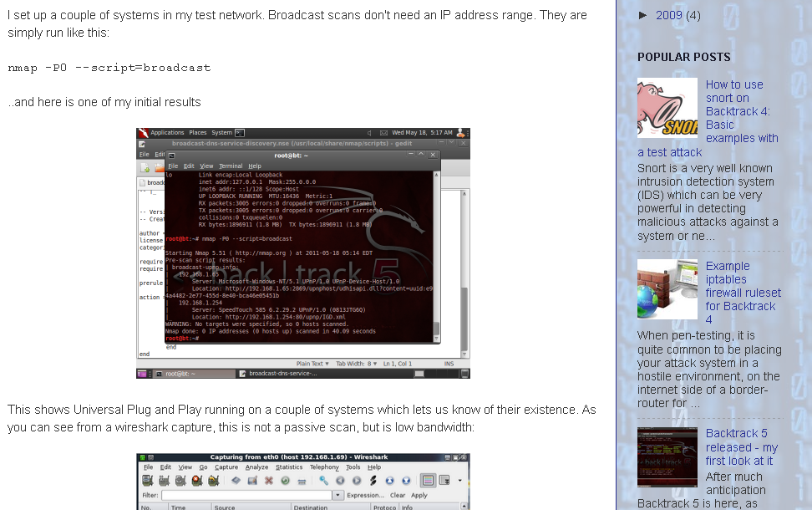Viewport: 812px width, 510px height.
Task: Expand the 2009 archive triangle
Action: (x=642, y=15)
